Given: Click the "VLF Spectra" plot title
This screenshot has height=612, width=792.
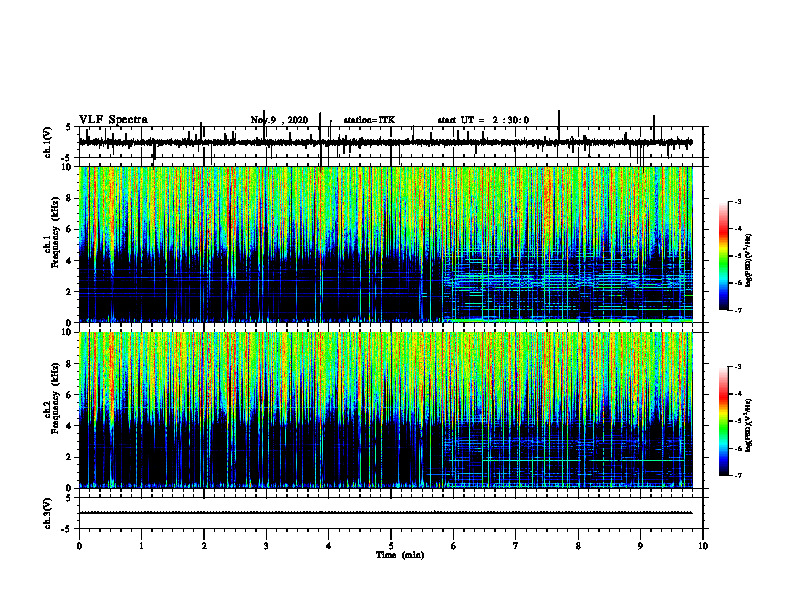Looking at the screenshot, I should pos(113,120).
